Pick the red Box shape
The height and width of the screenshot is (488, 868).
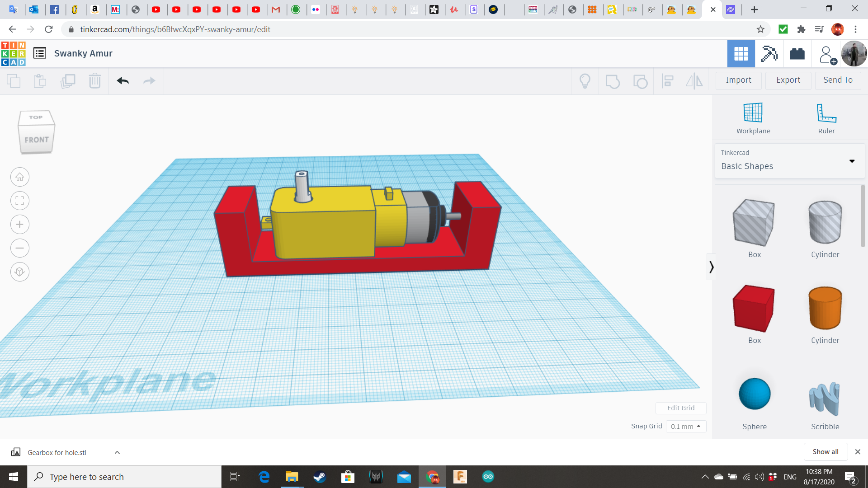(x=754, y=309)
